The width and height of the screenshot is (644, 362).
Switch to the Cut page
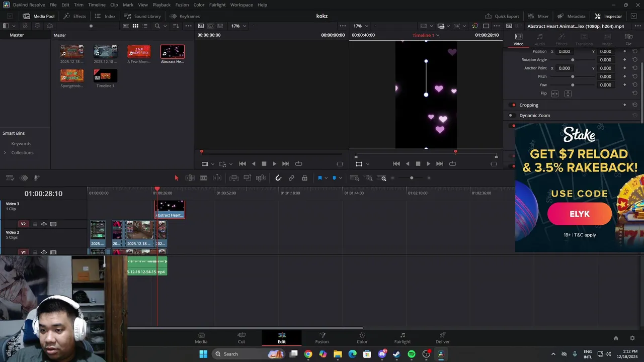242,338
